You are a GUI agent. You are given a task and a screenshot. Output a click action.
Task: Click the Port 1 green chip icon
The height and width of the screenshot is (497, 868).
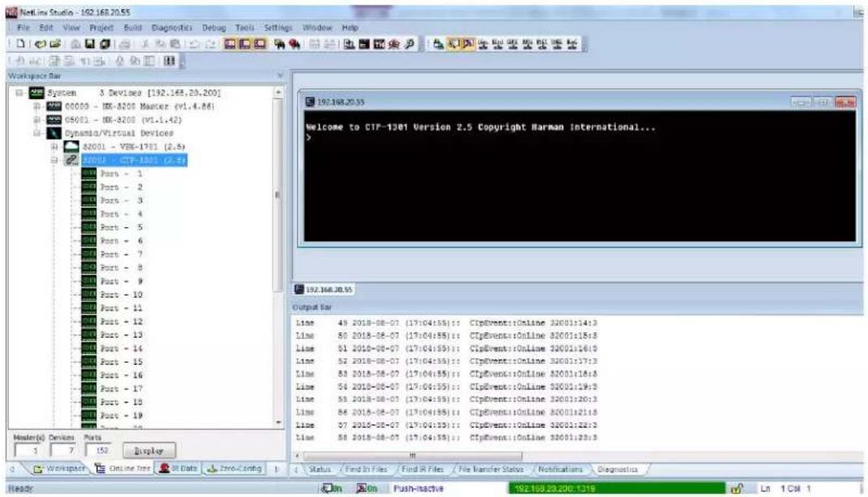89,174
